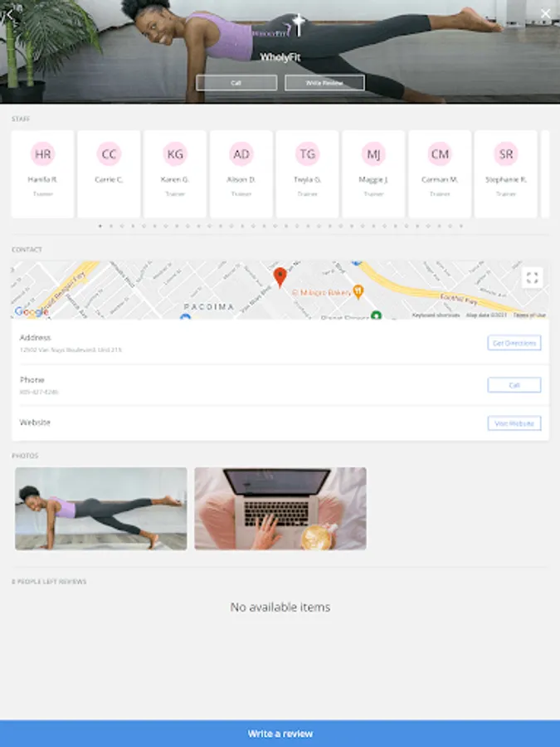Open the AD staff avatar

click(241, 154)
